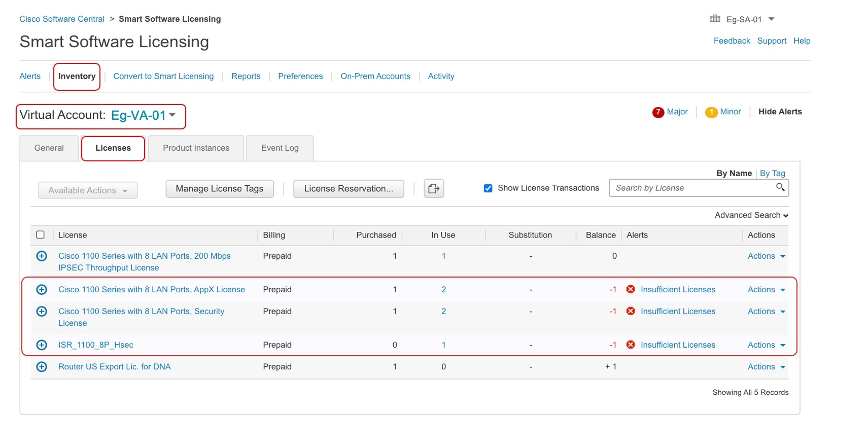
Task: Click In Use count for IPSEC Throughput
Action: tap(443, 256)
